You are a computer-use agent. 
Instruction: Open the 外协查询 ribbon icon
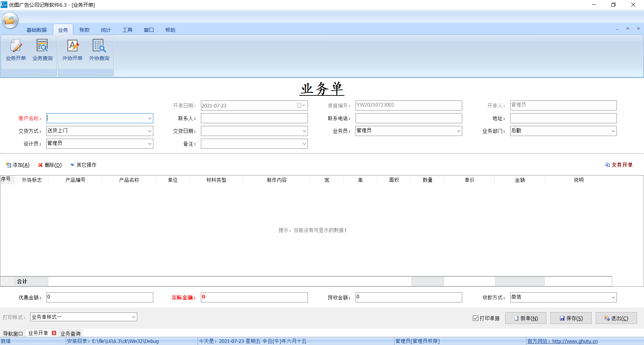click(x=99, y=50)
